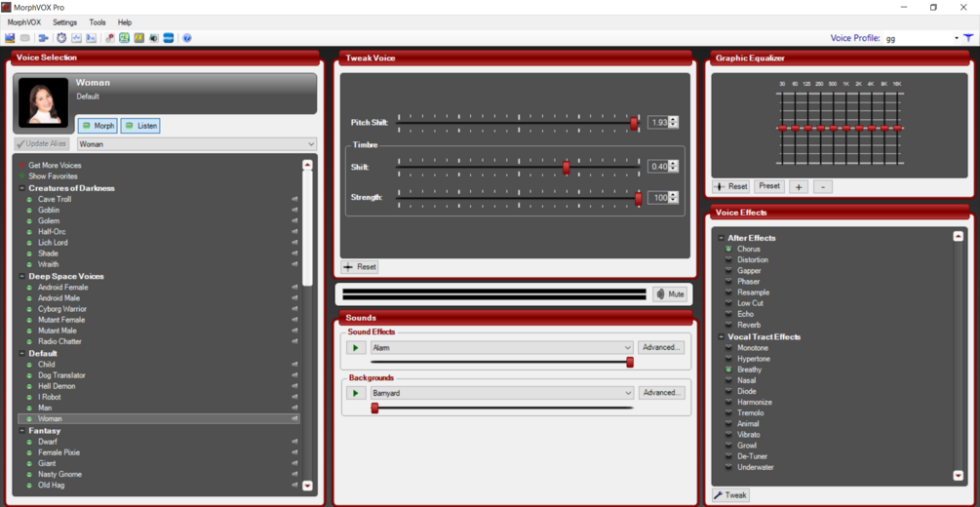Click Reset in the Tweak Voice panel
This screenshot has width=980, height=507.
360,267
